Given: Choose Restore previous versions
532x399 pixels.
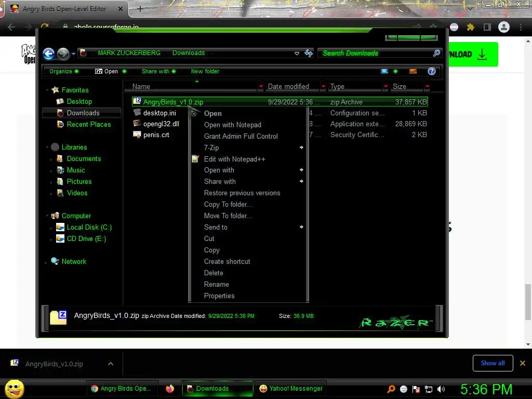Looking at the screenshot, I should (242, 193).
